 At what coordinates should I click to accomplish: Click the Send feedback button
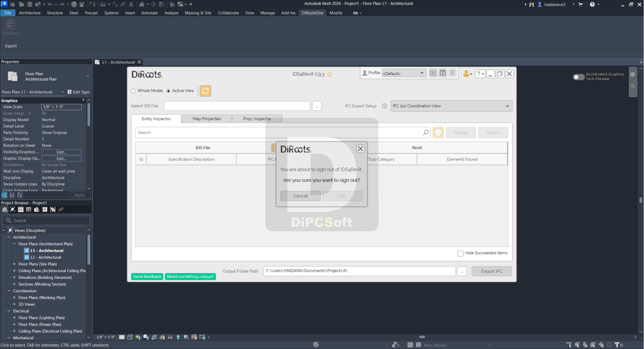tap(147, 277)
